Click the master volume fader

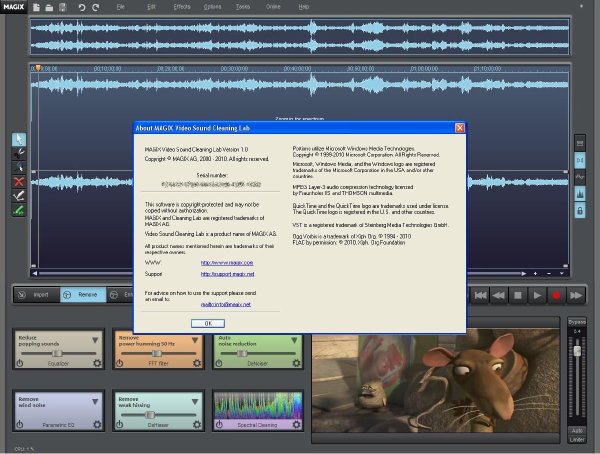tap(577, 350)
